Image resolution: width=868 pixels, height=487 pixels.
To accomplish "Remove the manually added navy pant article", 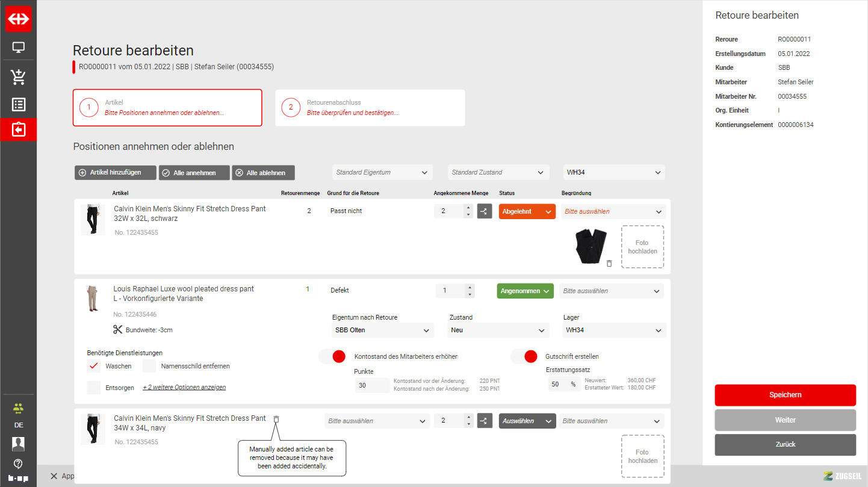I will click(276, 419).
